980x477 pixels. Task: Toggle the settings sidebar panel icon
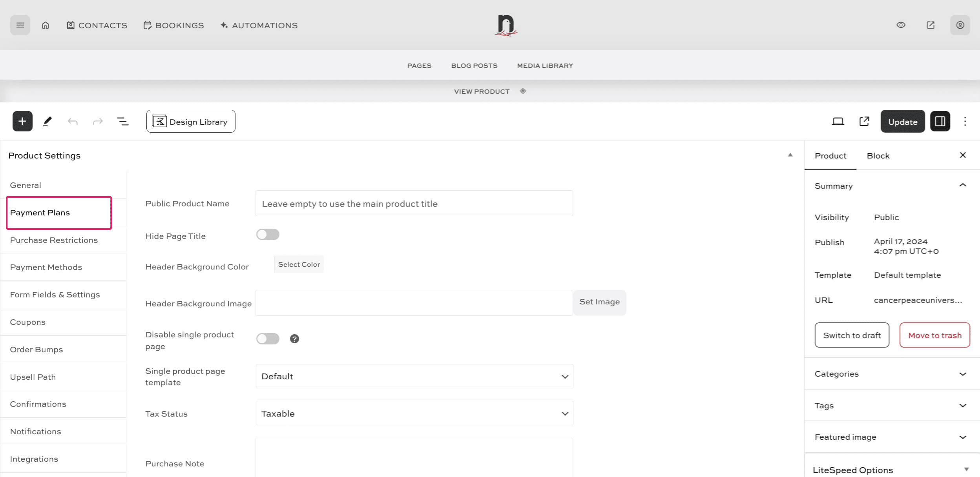pyautogui.click(x=940, y=122)
